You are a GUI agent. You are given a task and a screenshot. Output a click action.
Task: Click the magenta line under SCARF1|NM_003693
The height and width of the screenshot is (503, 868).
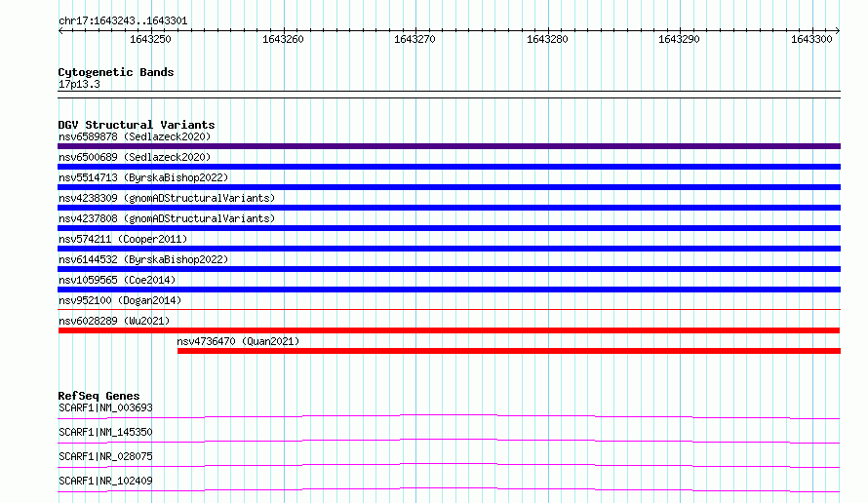point(449,416)
